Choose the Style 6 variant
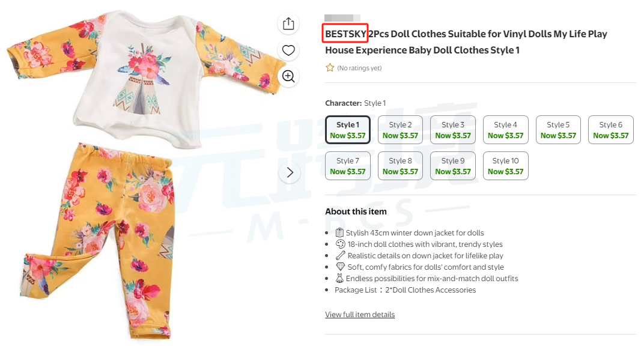644x346 pixels. point(610,130)
